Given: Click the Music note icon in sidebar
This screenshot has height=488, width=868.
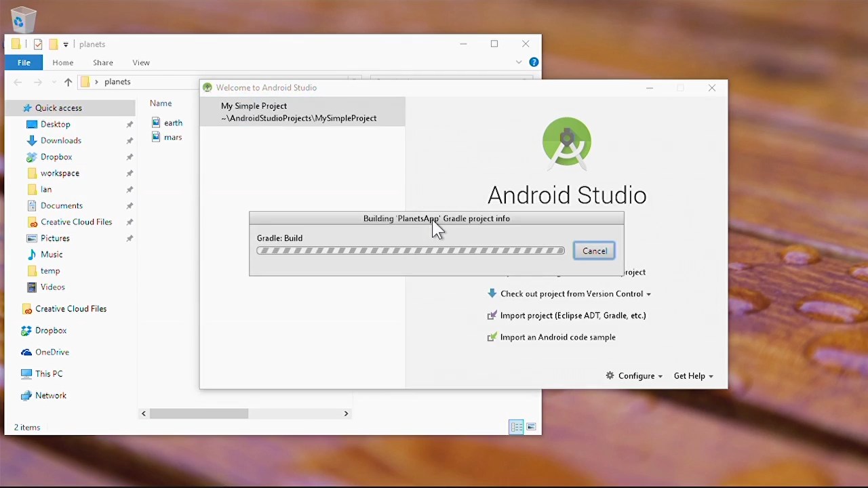Looking at the screenshot, I should [x=32, y=254].
